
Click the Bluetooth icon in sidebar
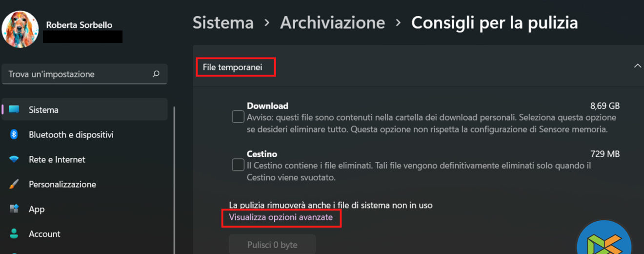point(14,134)
